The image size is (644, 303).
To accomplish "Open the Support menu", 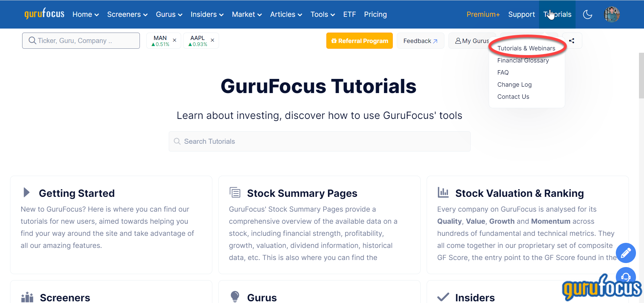I will click(x=522, y=14).
